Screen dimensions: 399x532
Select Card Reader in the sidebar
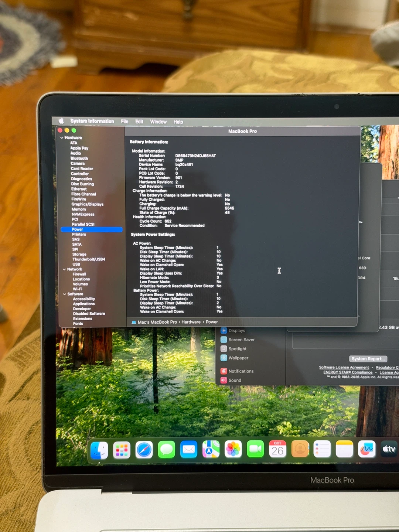pyautogui.click(x=82, y=169)
